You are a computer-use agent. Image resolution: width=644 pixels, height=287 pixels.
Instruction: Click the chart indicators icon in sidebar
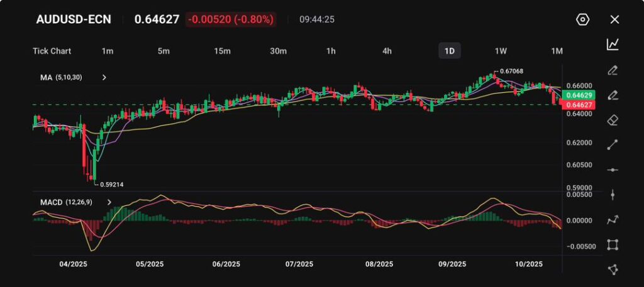(x=613, y=44)
